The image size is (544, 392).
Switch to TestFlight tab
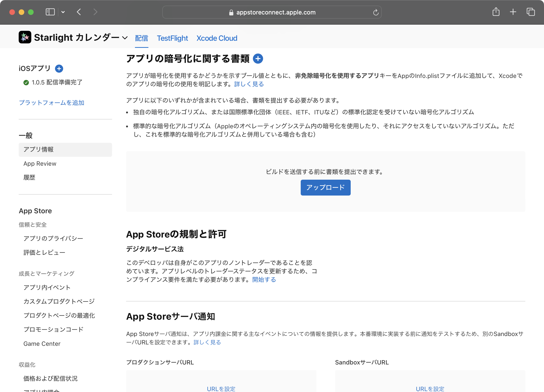pos(172,38)
